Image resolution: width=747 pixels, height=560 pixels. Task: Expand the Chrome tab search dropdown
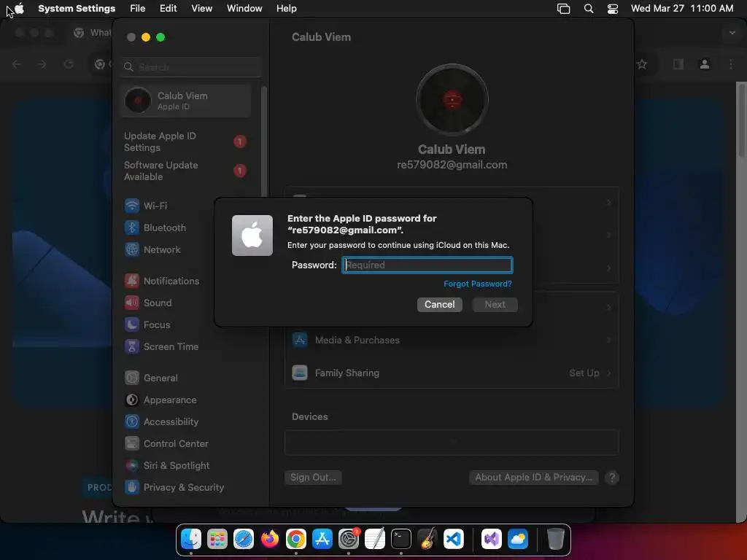coord(732,33)
